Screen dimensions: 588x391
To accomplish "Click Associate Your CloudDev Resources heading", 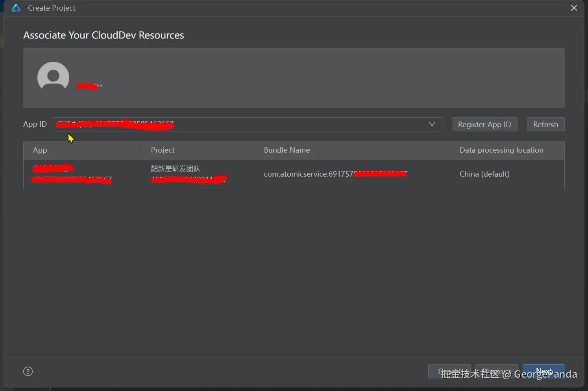I will tap(104, 35).
